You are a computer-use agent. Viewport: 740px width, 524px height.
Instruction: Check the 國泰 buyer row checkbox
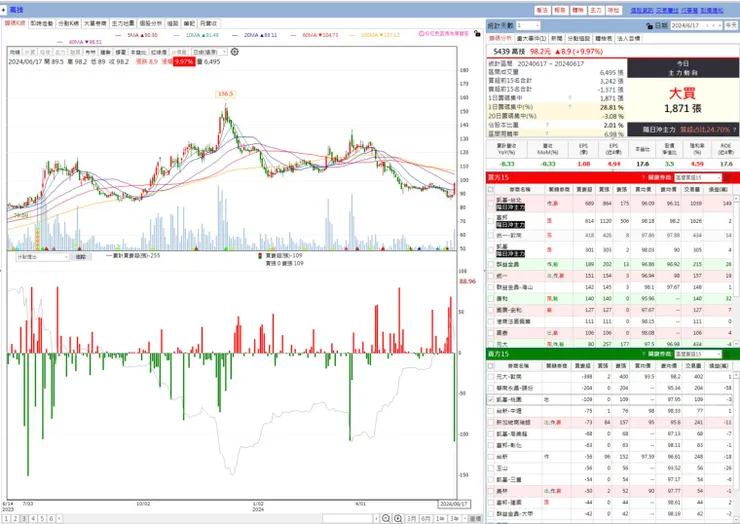pos(491,333)
